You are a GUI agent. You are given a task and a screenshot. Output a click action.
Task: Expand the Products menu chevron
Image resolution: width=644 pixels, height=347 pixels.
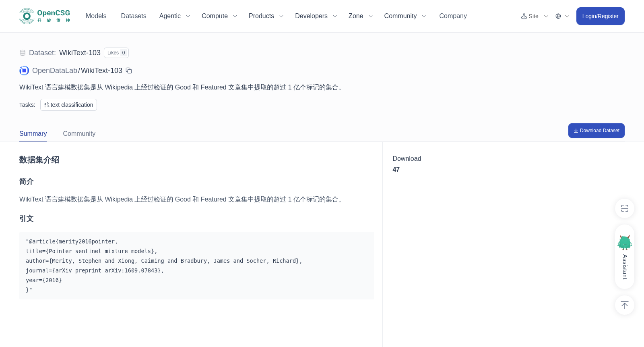coord(281,16)
